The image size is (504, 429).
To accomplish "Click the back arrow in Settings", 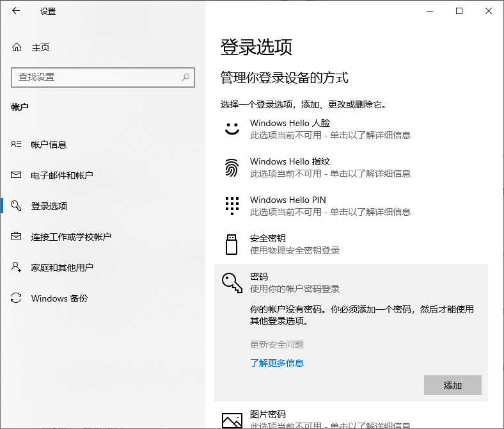I will pyautogui.click(x=16, y=11).
